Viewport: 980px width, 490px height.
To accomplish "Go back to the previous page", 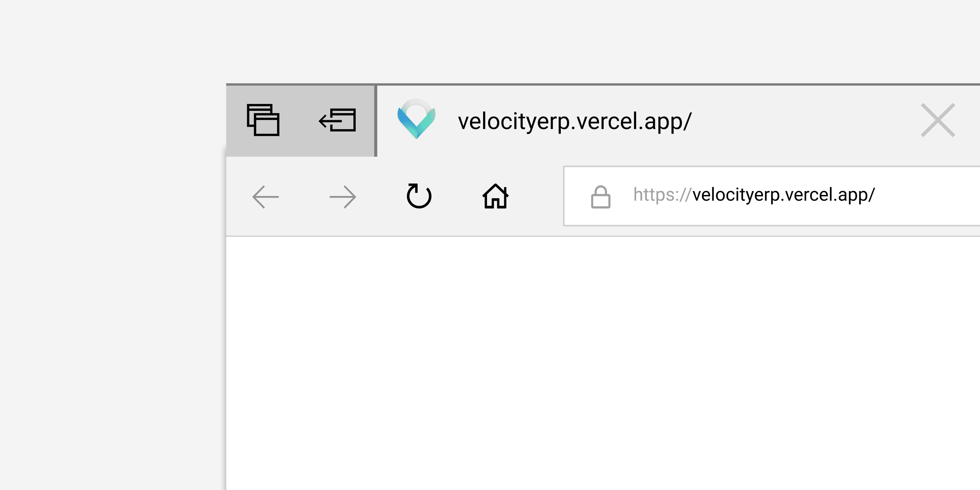I will coord(265,197).
